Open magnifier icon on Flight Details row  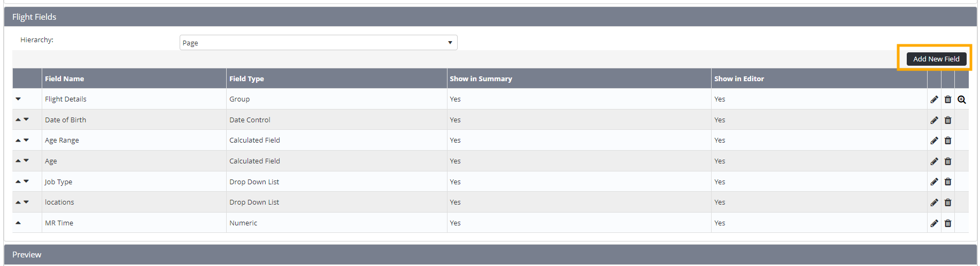tap(962, 99)
